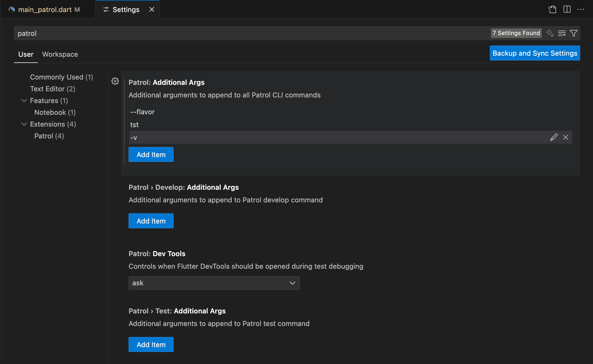Remove the -v item via the X icon
The width and height of the screenshot is (593, 364).
coord(566,137)
